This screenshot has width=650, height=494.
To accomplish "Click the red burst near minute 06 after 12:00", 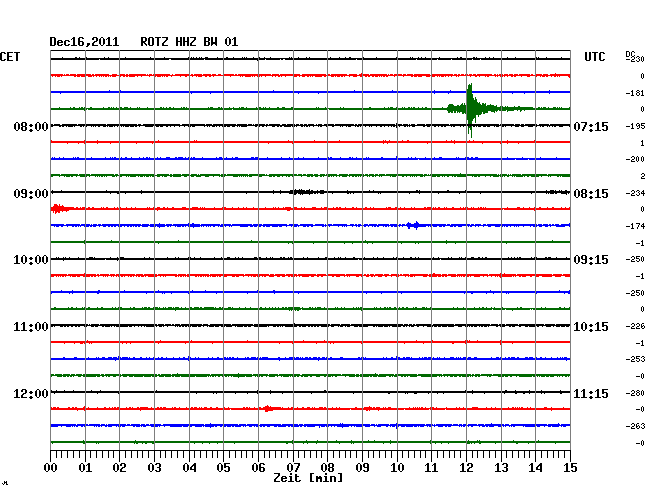I will (x=269, y=409).
